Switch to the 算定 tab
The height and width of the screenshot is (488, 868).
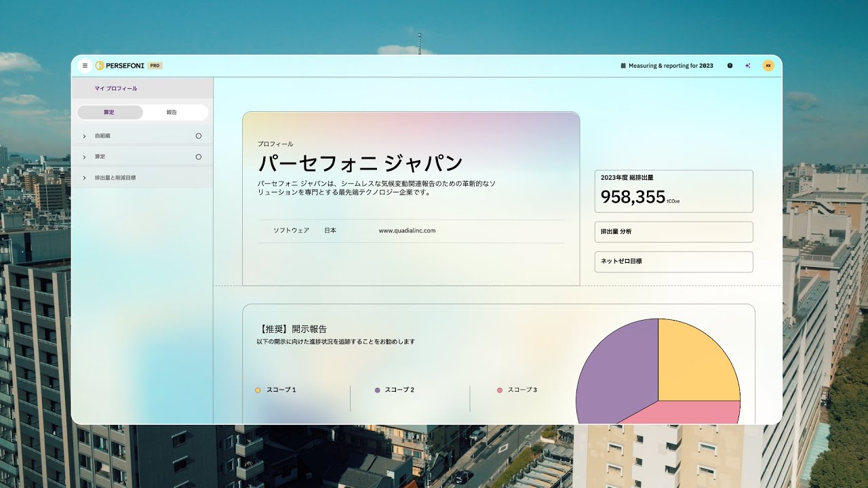point(110,113)
